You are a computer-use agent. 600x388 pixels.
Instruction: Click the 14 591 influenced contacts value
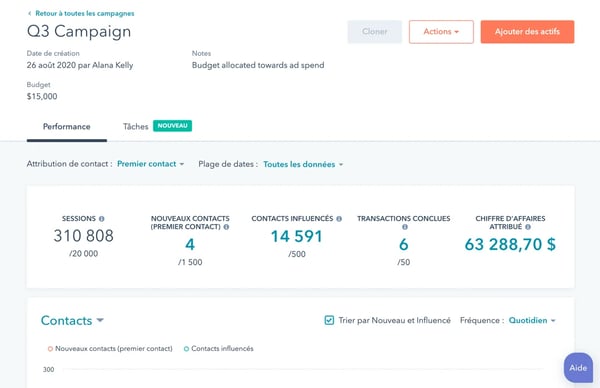297,236
